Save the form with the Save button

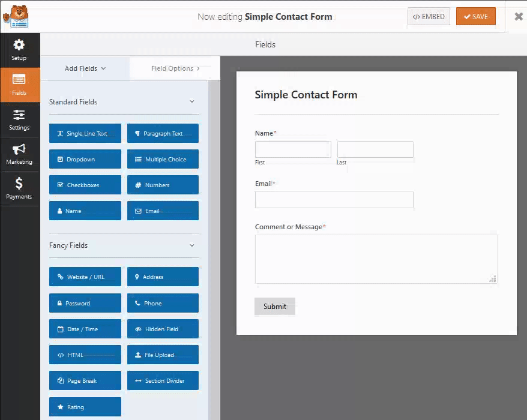coord(475,16)
